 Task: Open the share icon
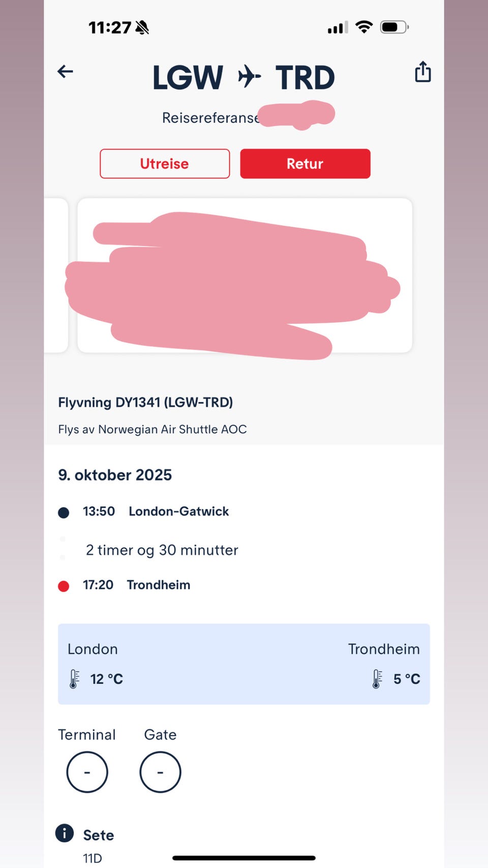click(422, 72)
